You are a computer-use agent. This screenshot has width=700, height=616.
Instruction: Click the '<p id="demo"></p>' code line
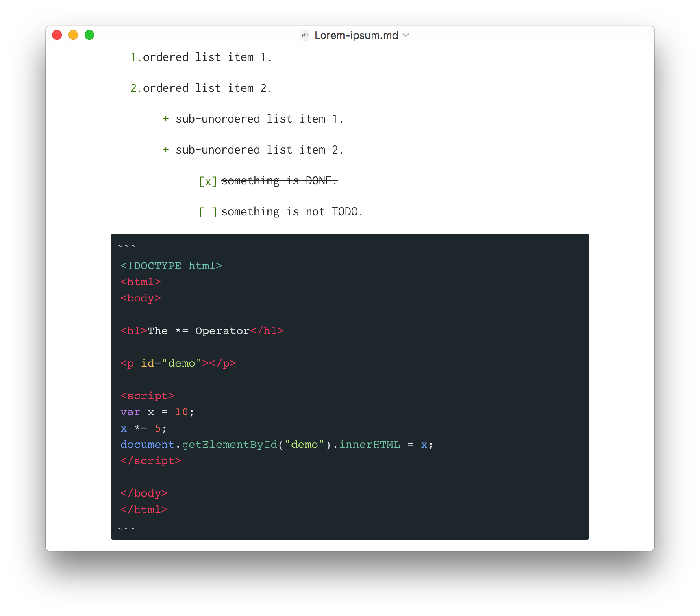[x=178, y=363]
